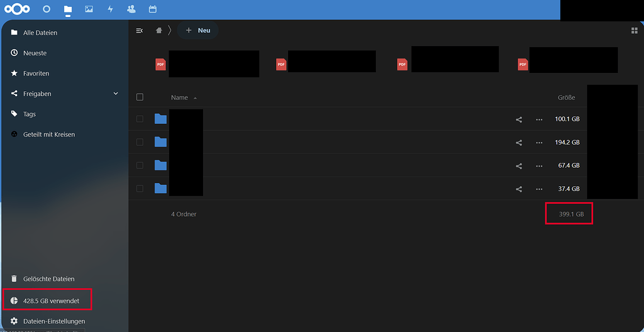Expand the Freigaben section chevron
The image size is (644, 332).
pos(116,94)
